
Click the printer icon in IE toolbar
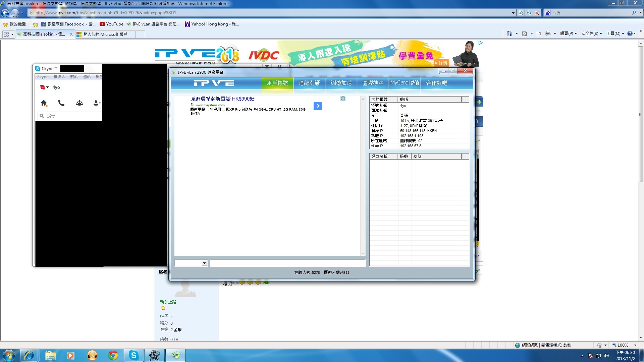click(x=548, y=34)
